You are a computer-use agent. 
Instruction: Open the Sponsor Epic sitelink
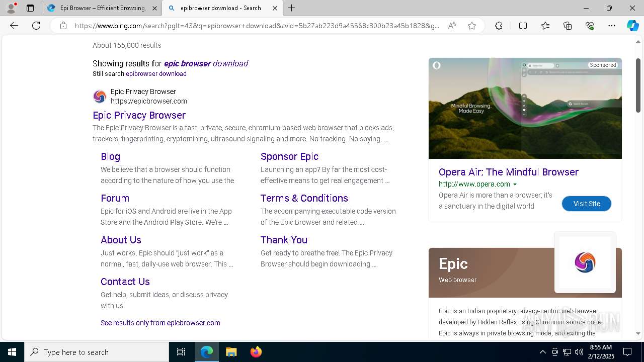coord(289,156)
